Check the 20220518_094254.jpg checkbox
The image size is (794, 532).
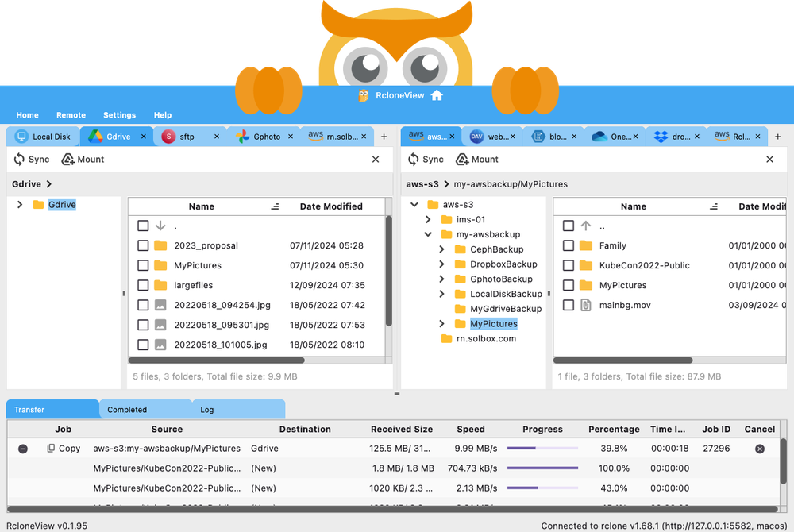click(x=143, y=305)
